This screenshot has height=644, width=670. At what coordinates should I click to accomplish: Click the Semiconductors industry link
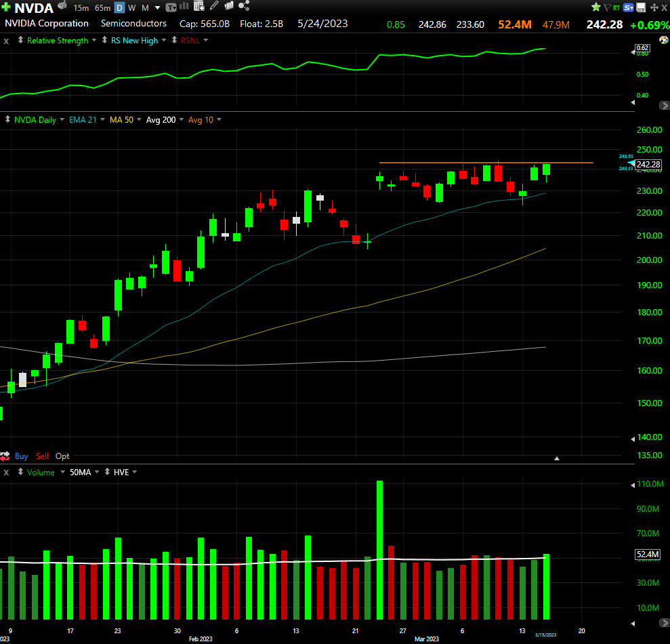pyautogui.click(x=133, y=24)
